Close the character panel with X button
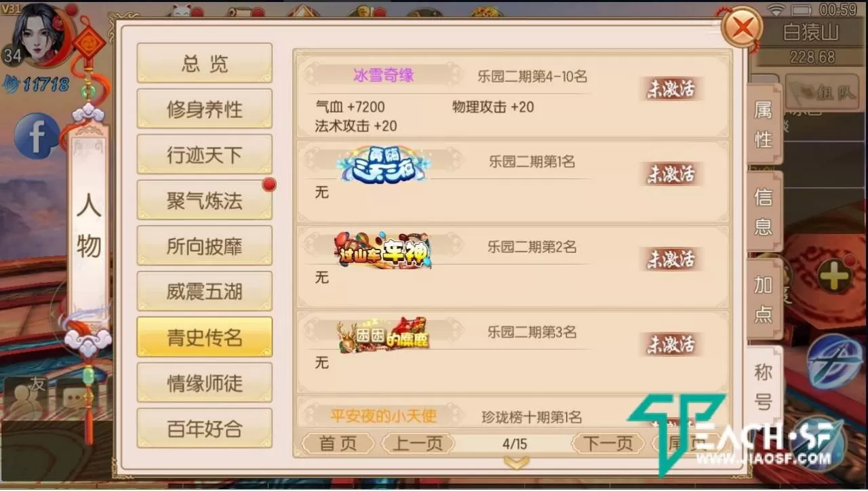Viewport: 868px width, 491px height. click(743, 28)
